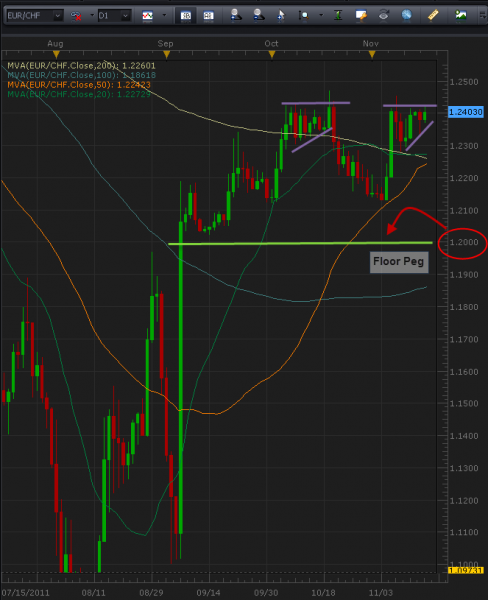
Task: Expand the chart type dropdown arrow
Action: click(x=165, y=16)
